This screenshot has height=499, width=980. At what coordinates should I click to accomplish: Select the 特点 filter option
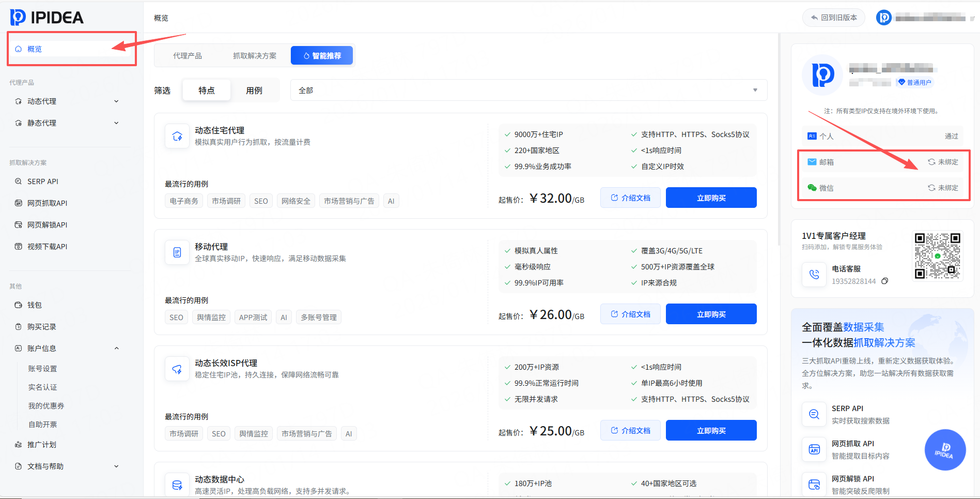point(206,90)
